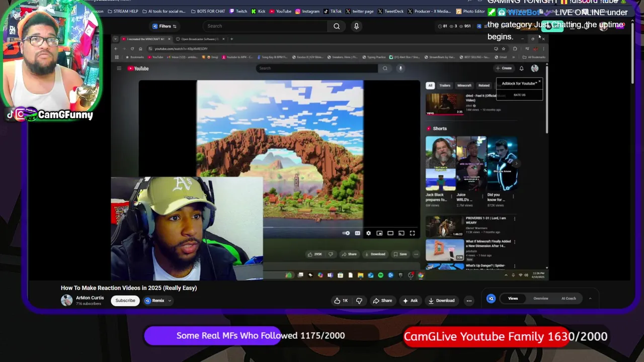Click the cast icon in the inner player
Viewport: 644px width, 362px height.
point(401,233)
